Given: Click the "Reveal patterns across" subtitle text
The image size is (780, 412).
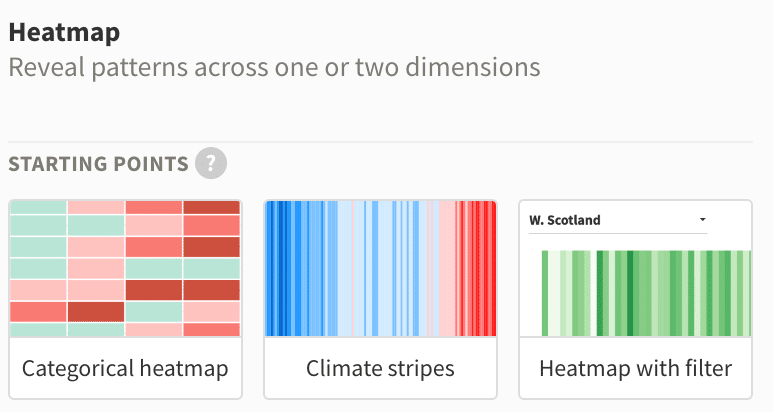Looking at the screenshot, I should click(139, 67).
